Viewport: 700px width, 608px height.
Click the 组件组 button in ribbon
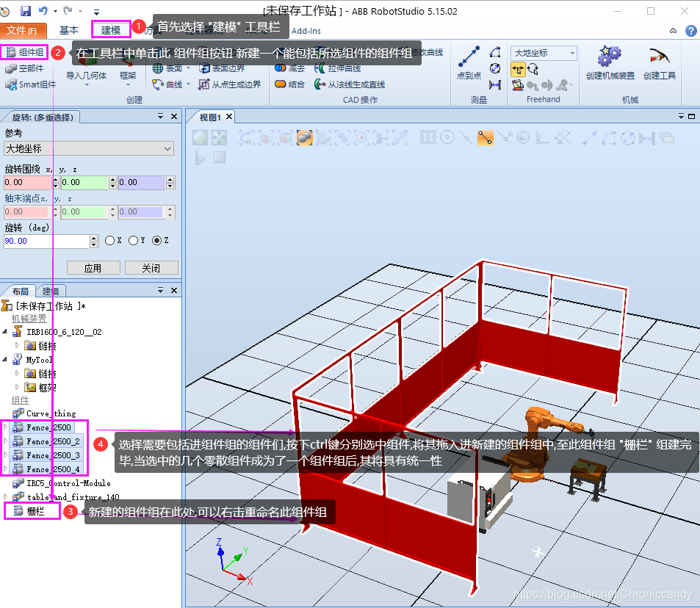pos(25,53)
